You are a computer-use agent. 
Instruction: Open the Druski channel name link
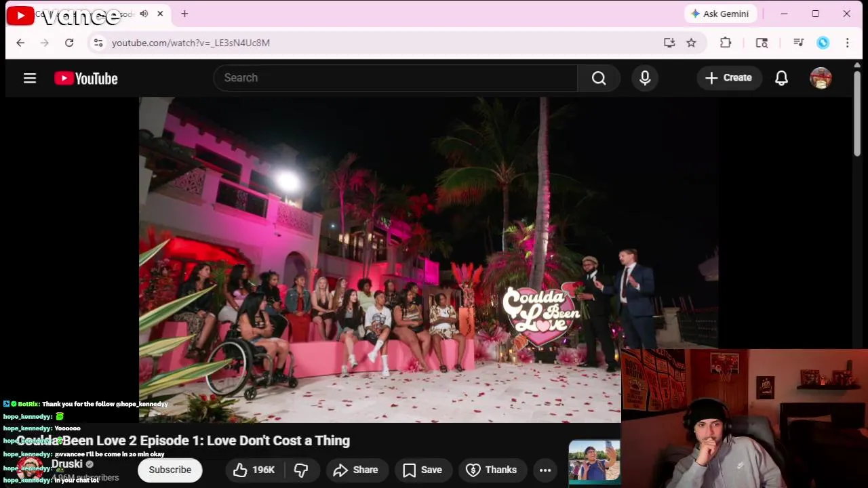[x=67, y=464]
